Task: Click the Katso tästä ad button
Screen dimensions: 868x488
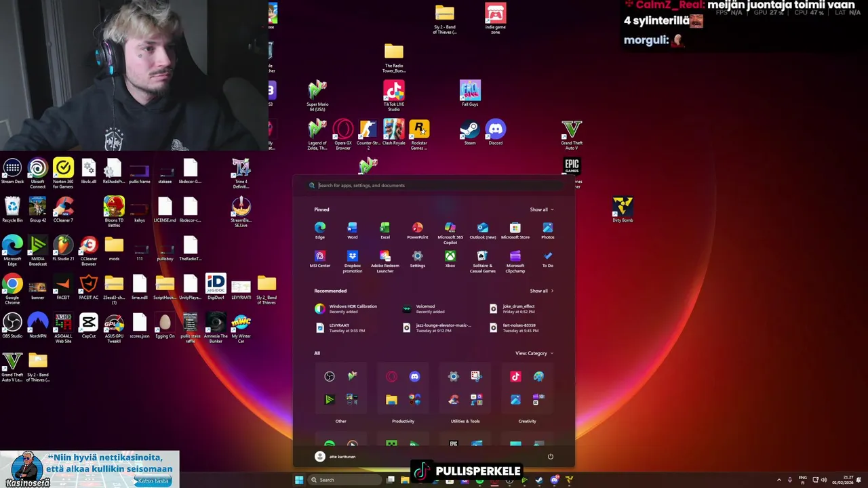Action: pyautogui.click(x=153, y=481)
